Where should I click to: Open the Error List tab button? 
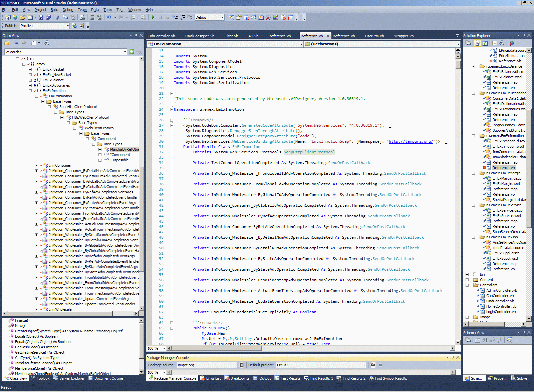pyautogui.click(x=211, y=378)
